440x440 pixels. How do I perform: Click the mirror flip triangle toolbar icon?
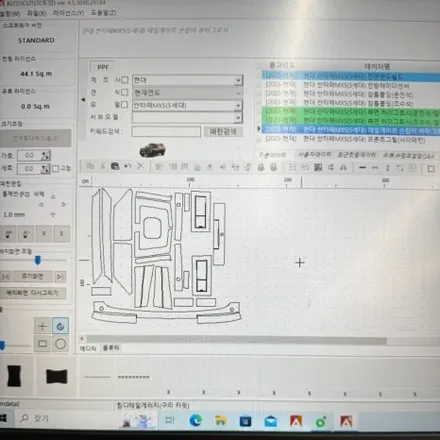(343, 168)
